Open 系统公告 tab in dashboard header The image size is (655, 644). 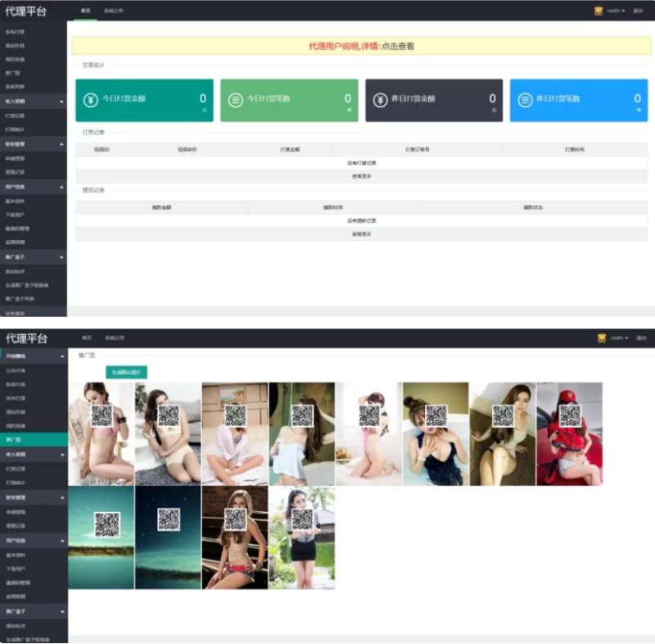pyautogui.click(x=114, y=11)
